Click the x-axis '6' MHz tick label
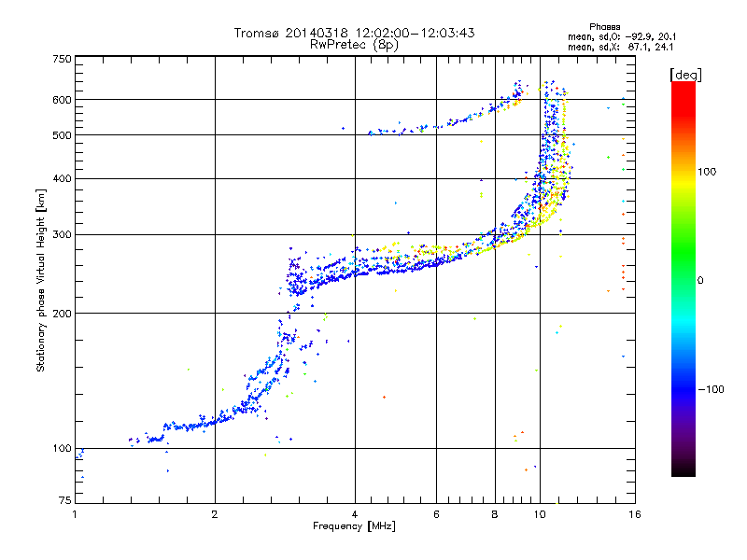The height and width of the screenshot is (560, 747). tap(436, 514)
